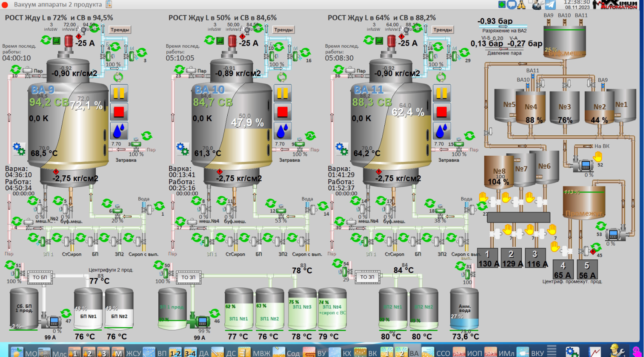
Task: Select centrifuge 4 showing 65 A
Action: click(563, 270)
